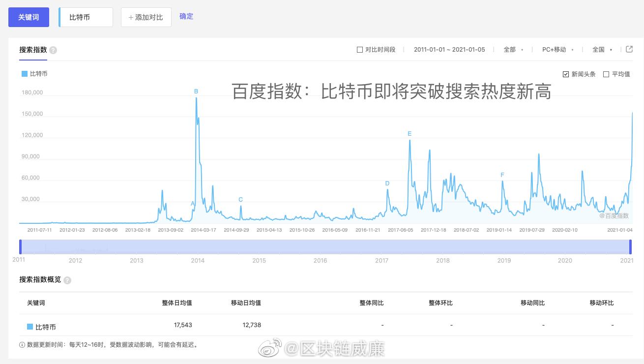This screenshot has width=644, height=364.
Task: Click the 2017 label on the timeline
Action: pyautogui.click(x=381, y=261)
